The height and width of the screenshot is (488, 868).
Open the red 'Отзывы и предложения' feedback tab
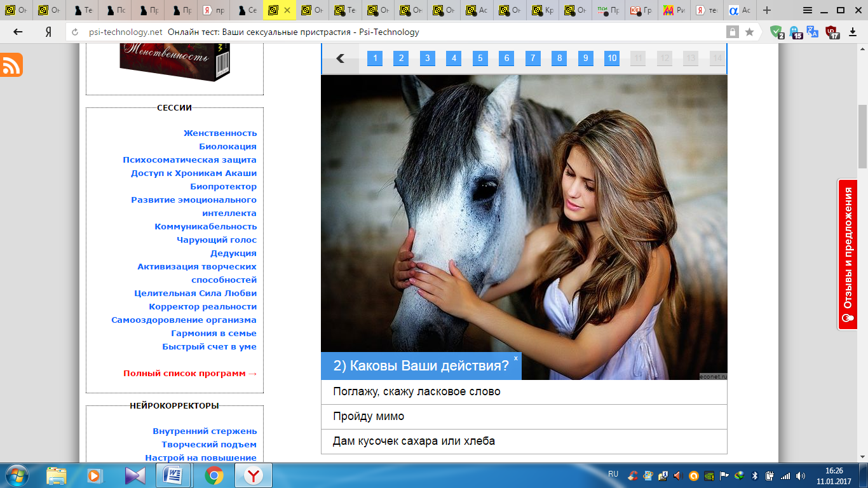pos(848,254)
